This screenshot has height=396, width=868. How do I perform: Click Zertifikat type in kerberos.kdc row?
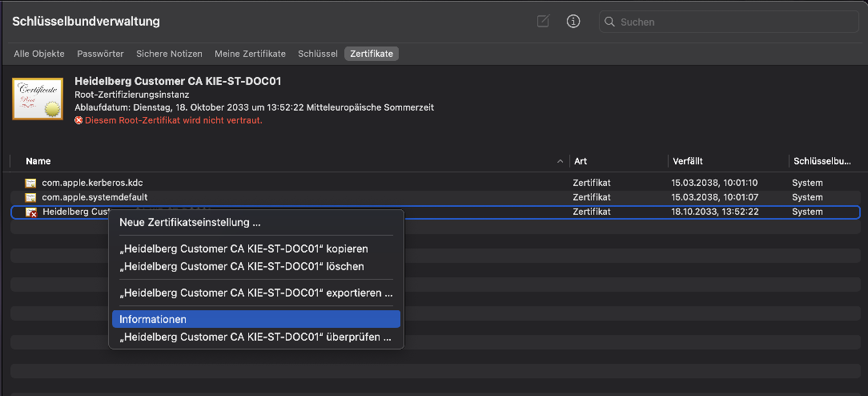pyautogui.click(x=592, y=182)
